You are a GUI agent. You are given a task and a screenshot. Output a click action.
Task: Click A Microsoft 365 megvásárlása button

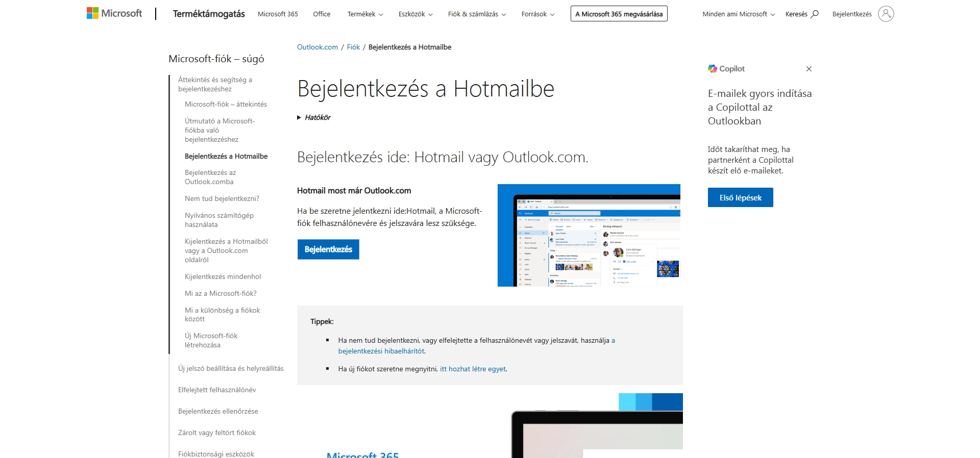(619, 14)
